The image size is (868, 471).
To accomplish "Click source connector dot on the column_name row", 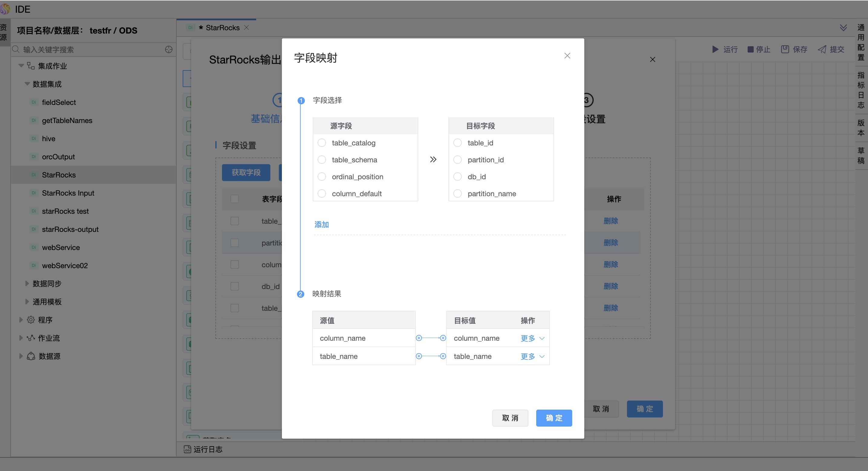I will coord(419,338).
